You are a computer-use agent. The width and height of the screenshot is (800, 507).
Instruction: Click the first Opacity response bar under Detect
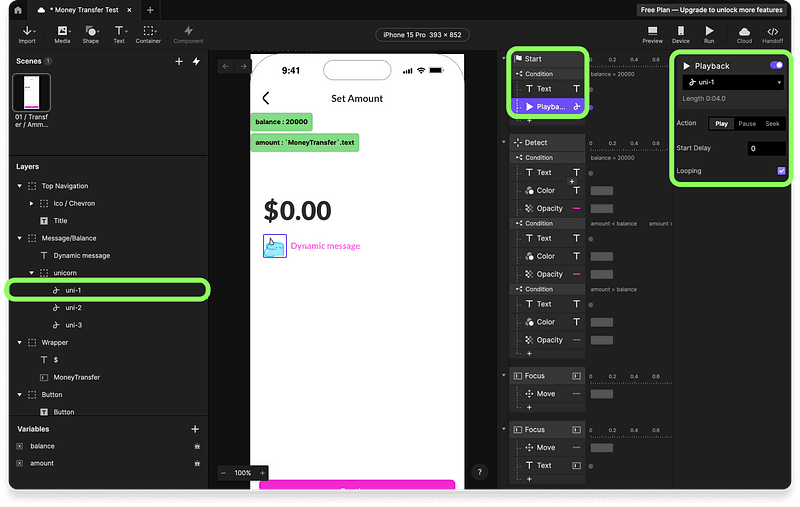coord(602,209)
